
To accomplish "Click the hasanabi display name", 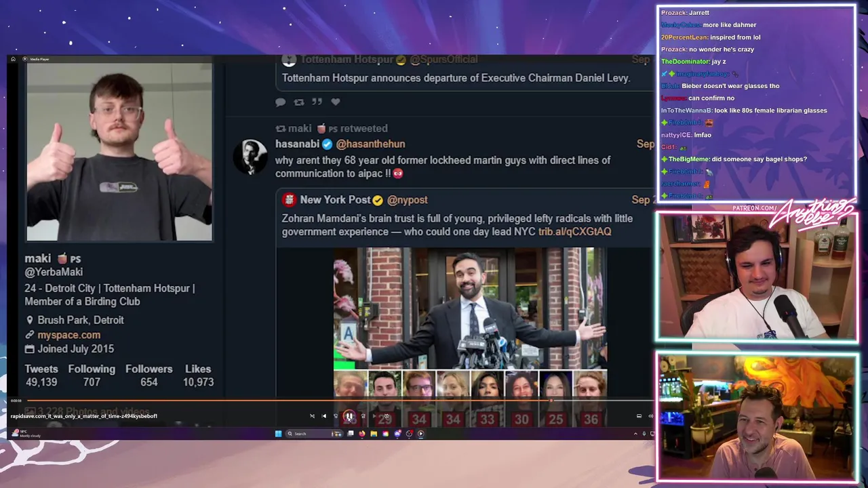I will (x=297, y=144).
